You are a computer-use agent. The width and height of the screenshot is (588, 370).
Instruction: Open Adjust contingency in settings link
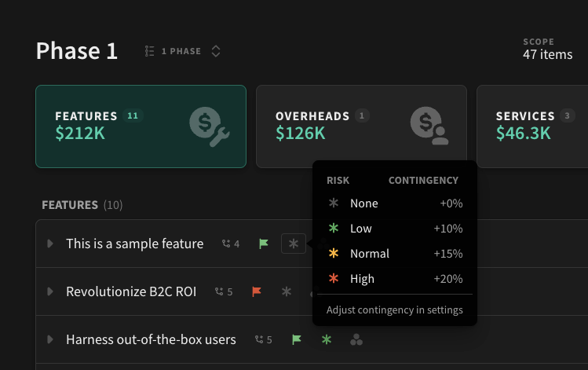(x=395, y=310)
